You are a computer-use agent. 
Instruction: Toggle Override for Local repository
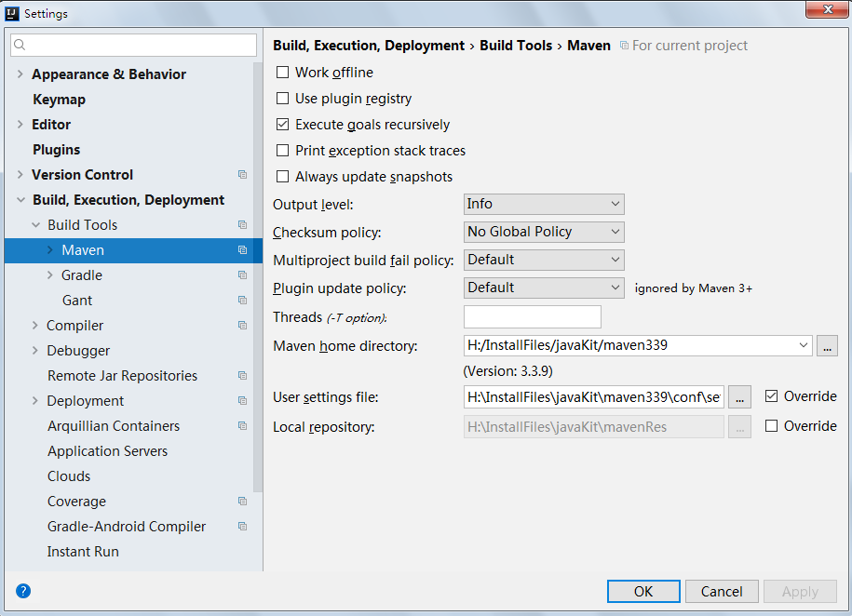(x=771, y=426)
